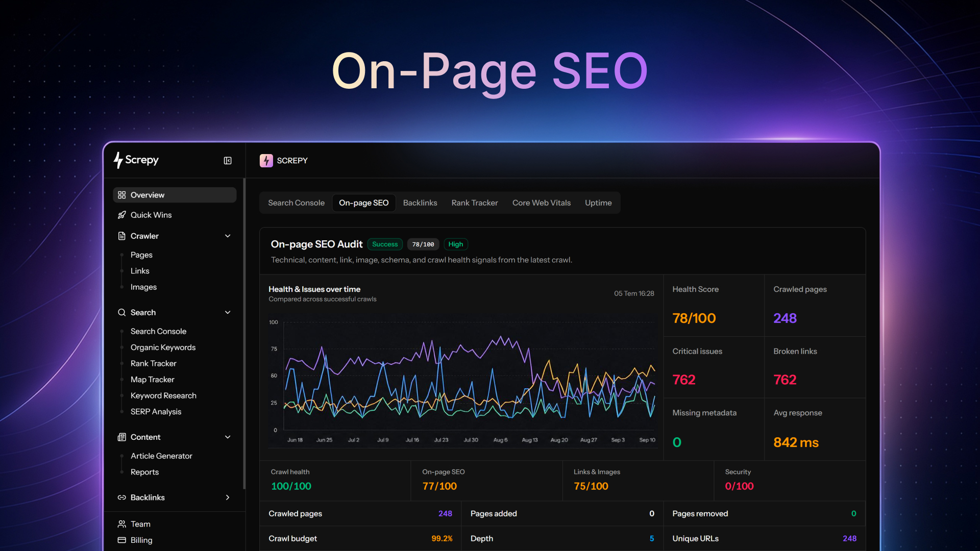
Task: Open Rank Tracker in sidebar
Action: (x=153, y=363)
